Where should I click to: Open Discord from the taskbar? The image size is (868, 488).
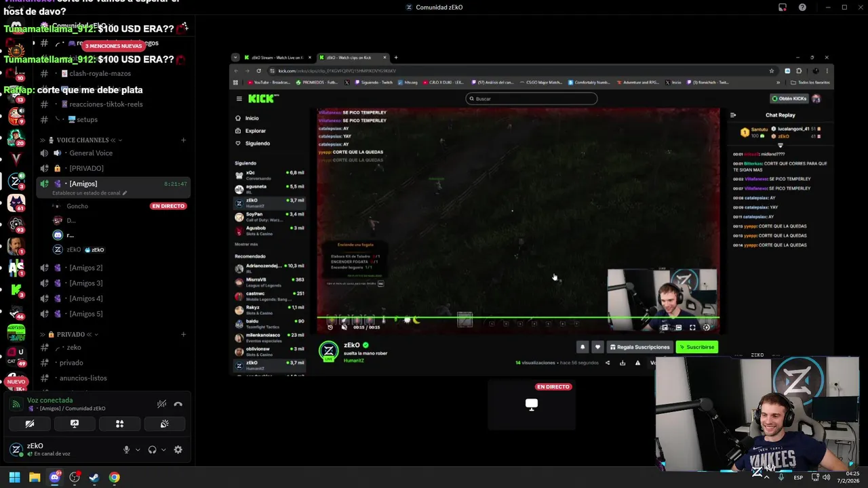54,477
